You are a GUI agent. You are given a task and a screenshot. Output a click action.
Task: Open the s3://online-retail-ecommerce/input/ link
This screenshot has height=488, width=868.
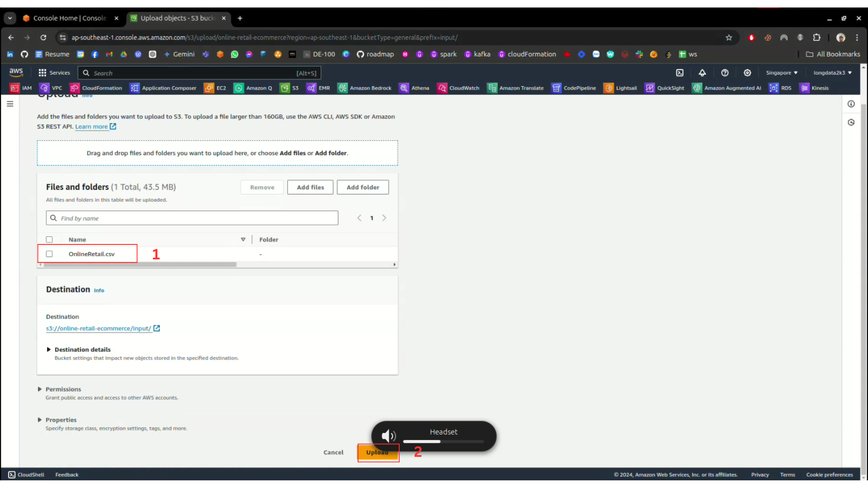(x=99, y=328)
